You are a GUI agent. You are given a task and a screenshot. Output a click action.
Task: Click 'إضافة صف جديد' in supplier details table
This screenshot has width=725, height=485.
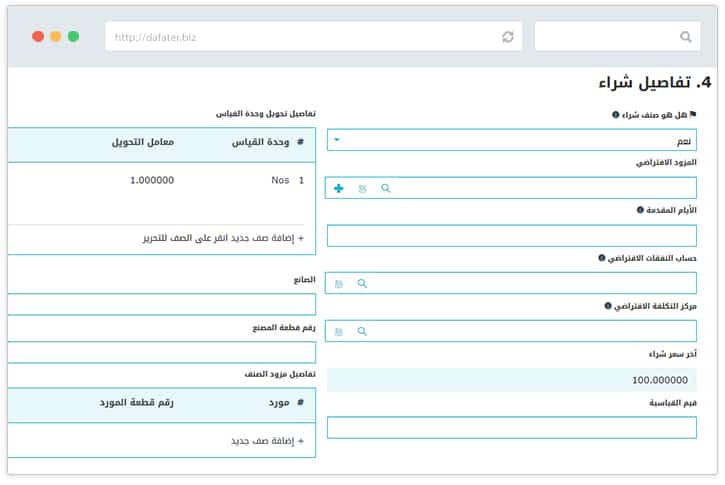point(267,441)
